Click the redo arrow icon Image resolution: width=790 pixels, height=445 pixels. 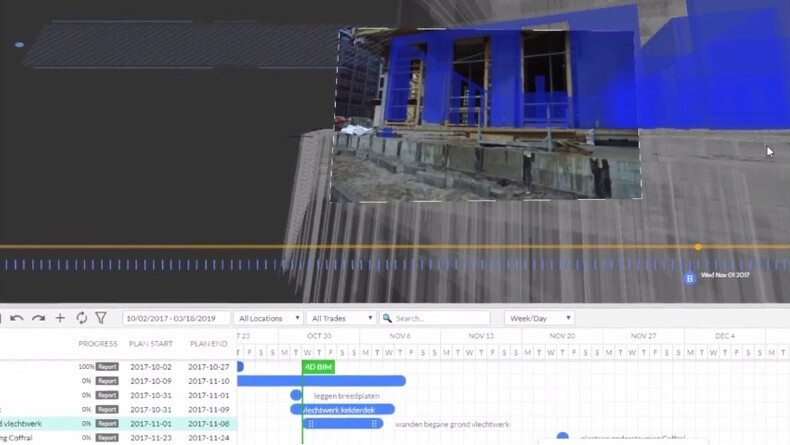click(x=38, y=318)
